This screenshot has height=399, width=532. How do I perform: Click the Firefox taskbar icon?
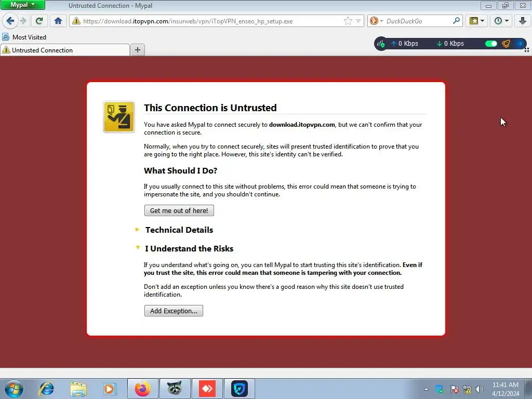click(x=142, y=389)
